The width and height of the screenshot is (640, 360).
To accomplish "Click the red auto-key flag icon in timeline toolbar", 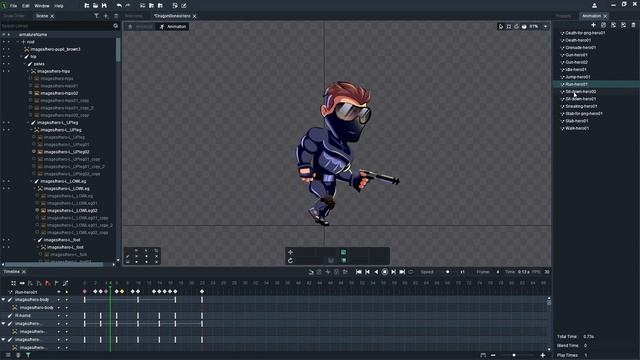I will (x=48, y=283).
